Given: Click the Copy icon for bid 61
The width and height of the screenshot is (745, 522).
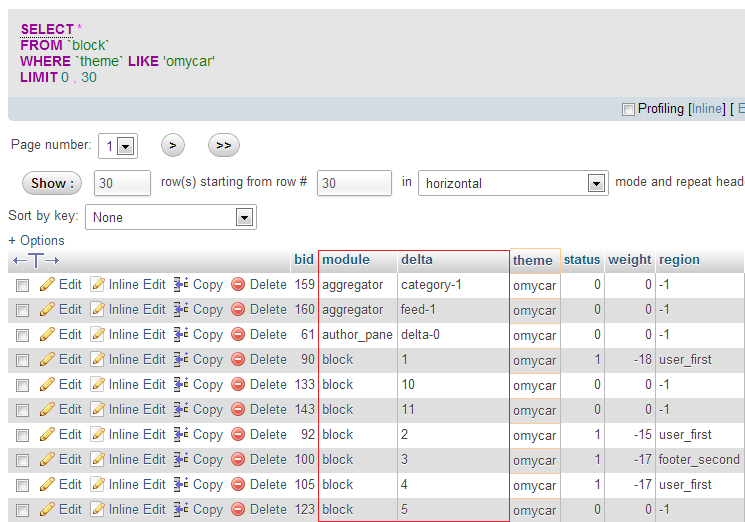Looking at the screenshot, I should pos(181,335).
